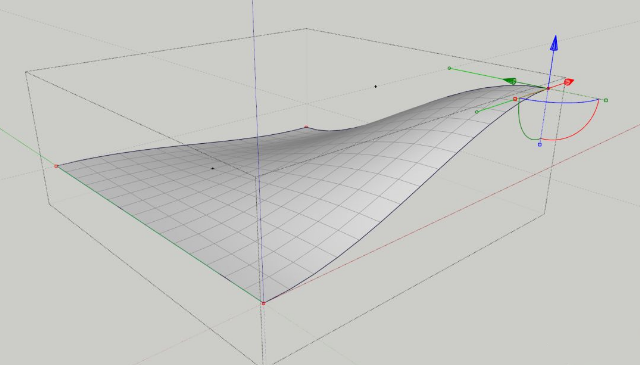This screenshot has height=365, width=640.
Task: Select the gridded surface patch at its center
Action: pos(286,196)
